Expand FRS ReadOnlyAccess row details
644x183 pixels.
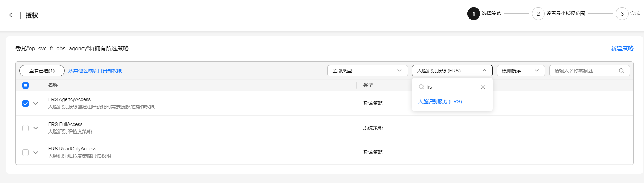pyautogui.click(x=36, y=153)
